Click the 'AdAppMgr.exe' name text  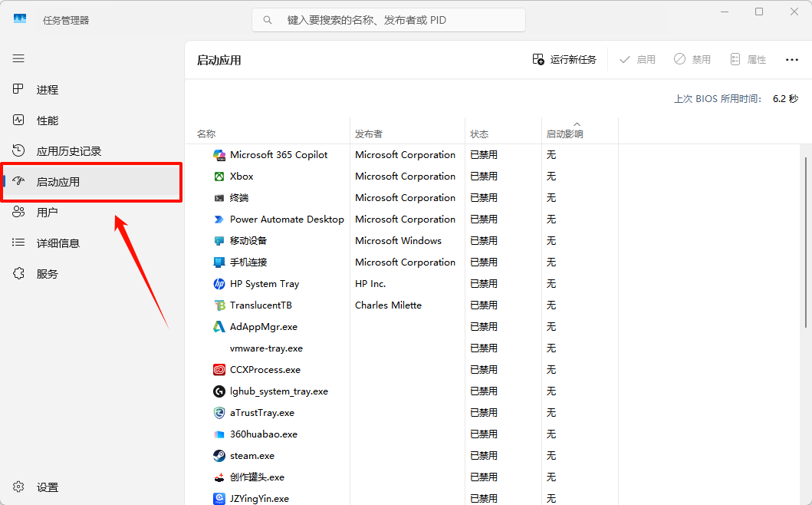pos(264,327)
